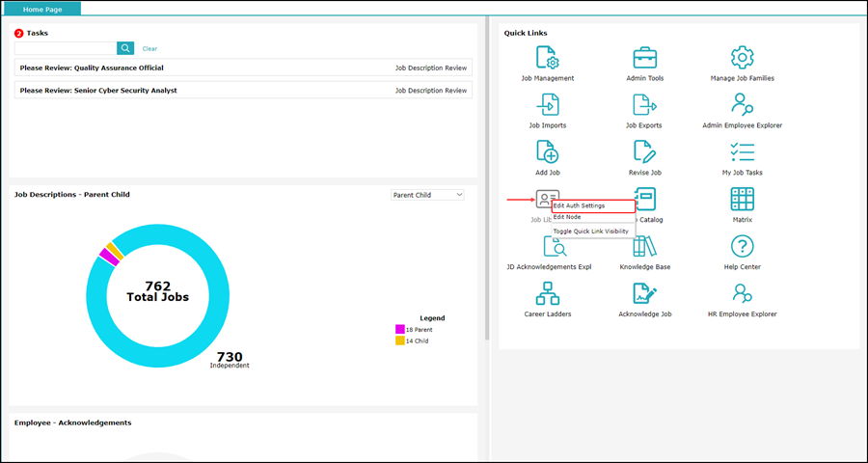This screenshot has width=868, height=463.
Task: Click the Manage Job Families gear icon
Action: (743, 58)
